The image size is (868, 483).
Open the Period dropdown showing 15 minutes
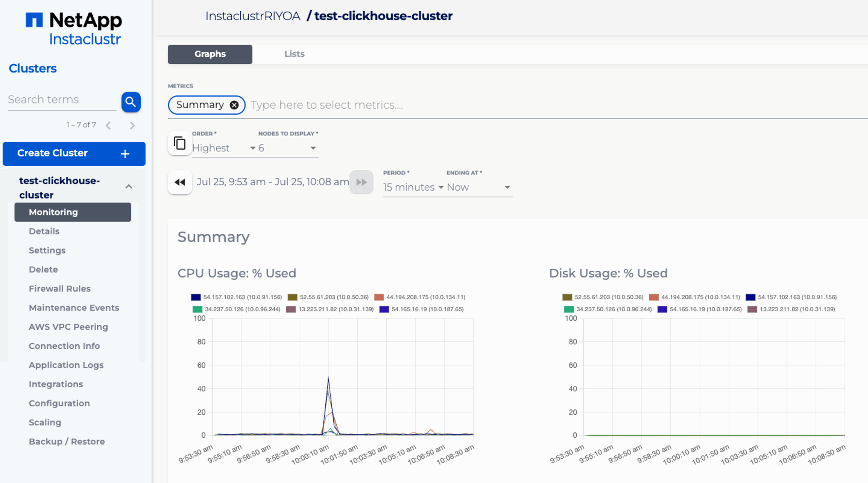coord(413,187)
